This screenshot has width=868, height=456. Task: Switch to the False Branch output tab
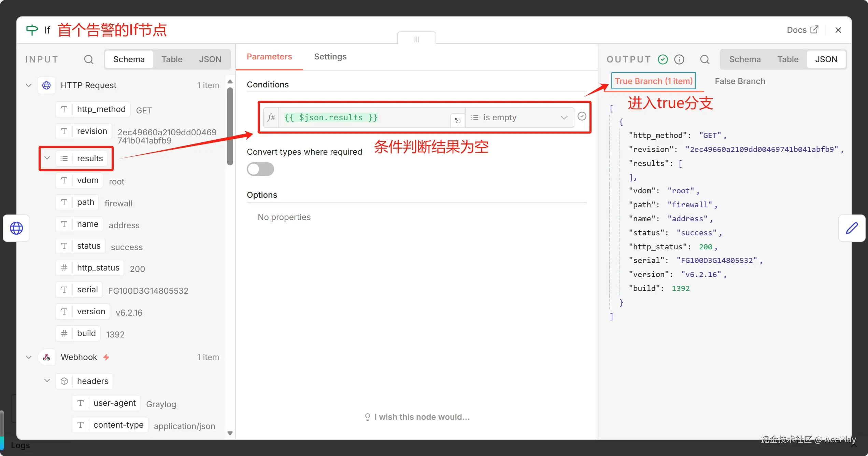(x=739, y=81)
